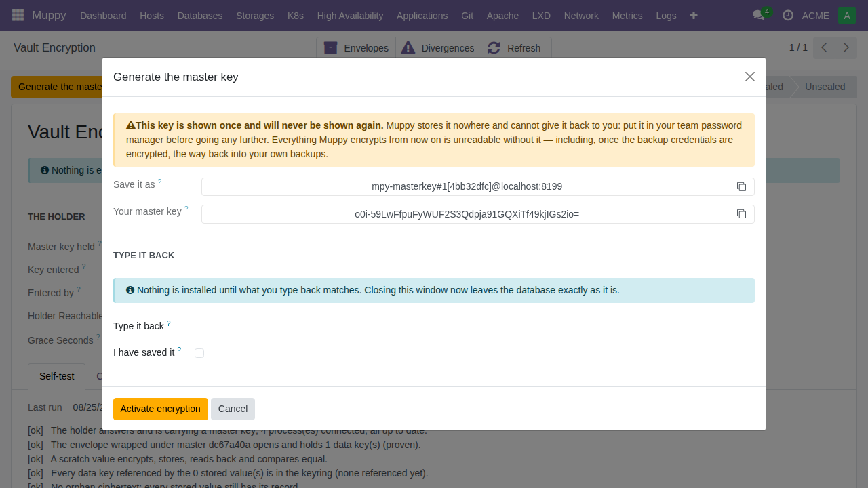Show help for 'Save it as'
Viewport: 868px width, 488px height.
160,182
